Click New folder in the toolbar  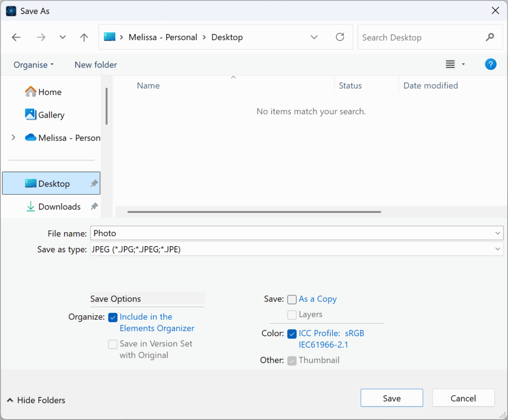[96, 65]
